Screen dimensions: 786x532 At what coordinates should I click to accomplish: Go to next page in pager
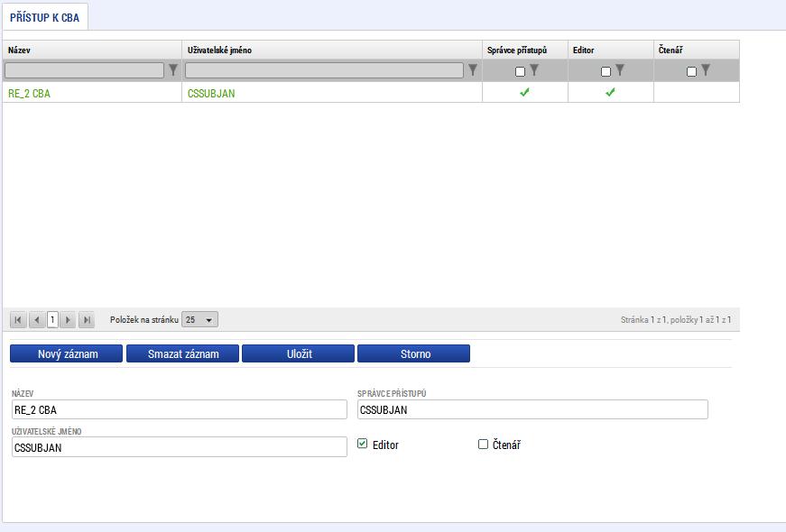(x=68, y=319)
